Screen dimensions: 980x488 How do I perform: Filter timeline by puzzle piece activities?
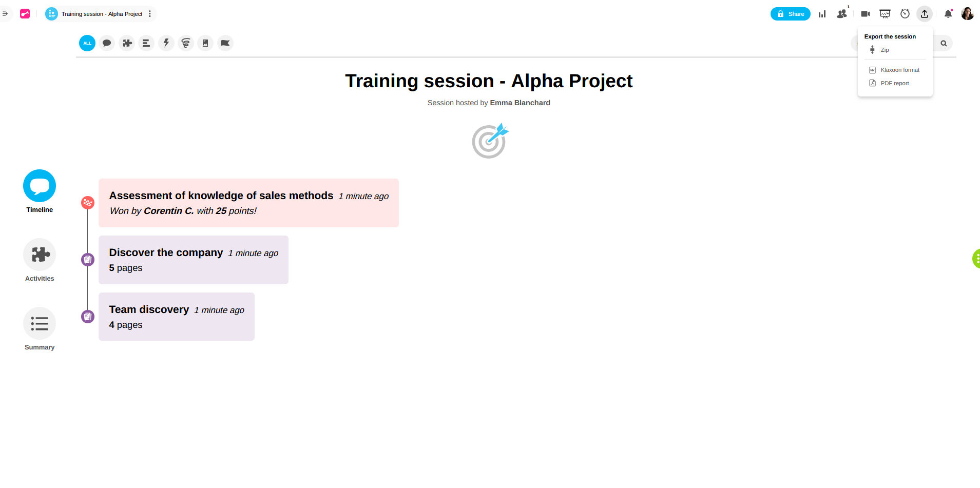(127, 43)
